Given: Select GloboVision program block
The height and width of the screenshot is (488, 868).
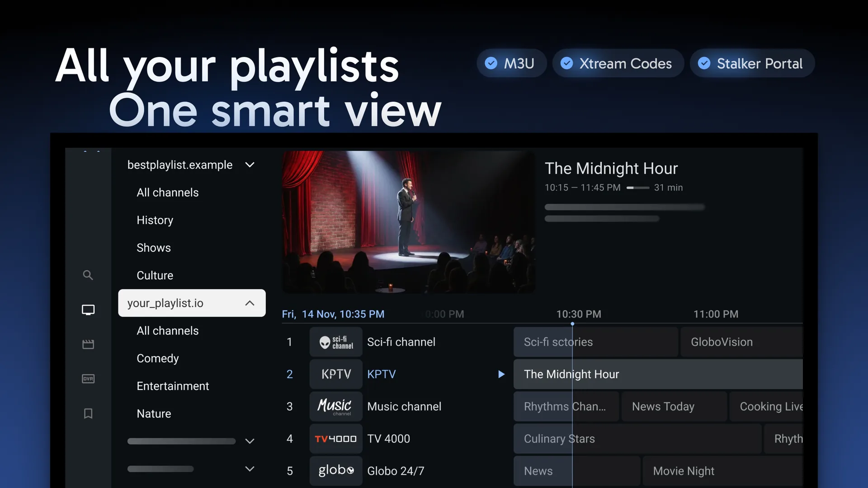Looking at the screenshot, I should pos(741,342).
